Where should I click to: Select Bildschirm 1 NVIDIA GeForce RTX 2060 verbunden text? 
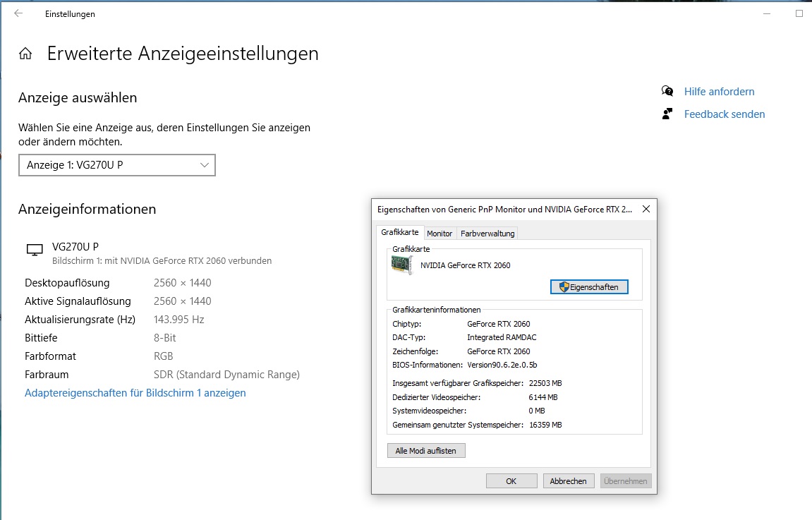162,261
